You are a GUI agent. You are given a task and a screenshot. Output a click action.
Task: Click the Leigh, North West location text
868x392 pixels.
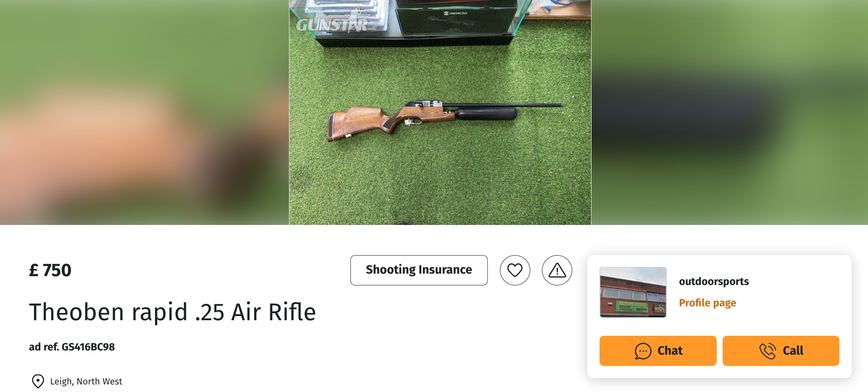click(86, 381)
